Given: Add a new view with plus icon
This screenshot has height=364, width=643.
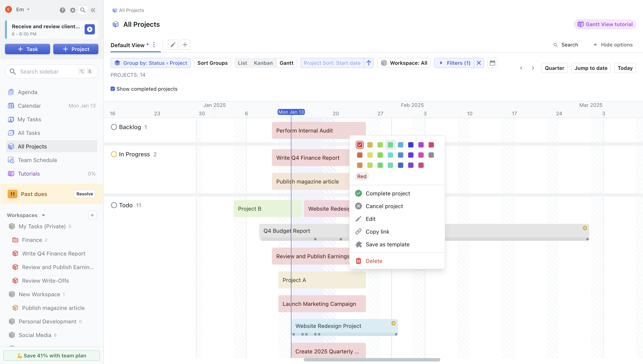Looking at the screenshot, I should pyautogui.click(x=185, y=45).
